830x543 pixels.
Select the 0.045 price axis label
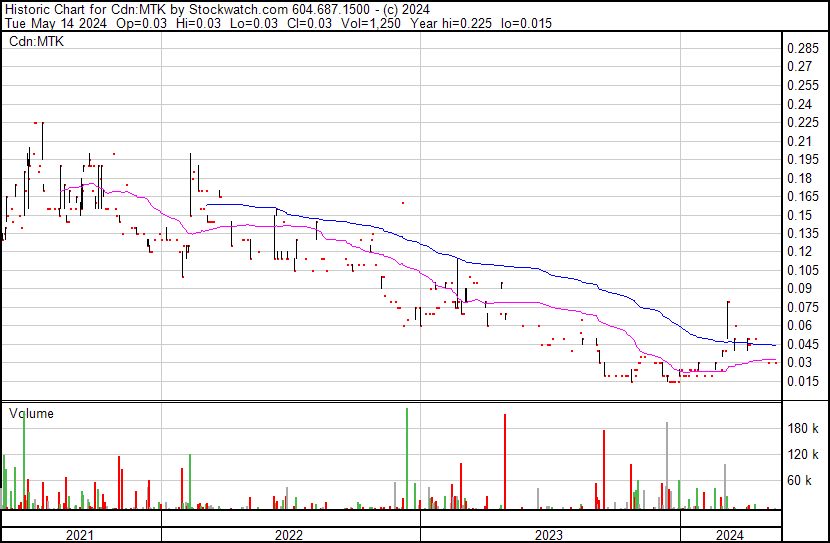[802, 344]
